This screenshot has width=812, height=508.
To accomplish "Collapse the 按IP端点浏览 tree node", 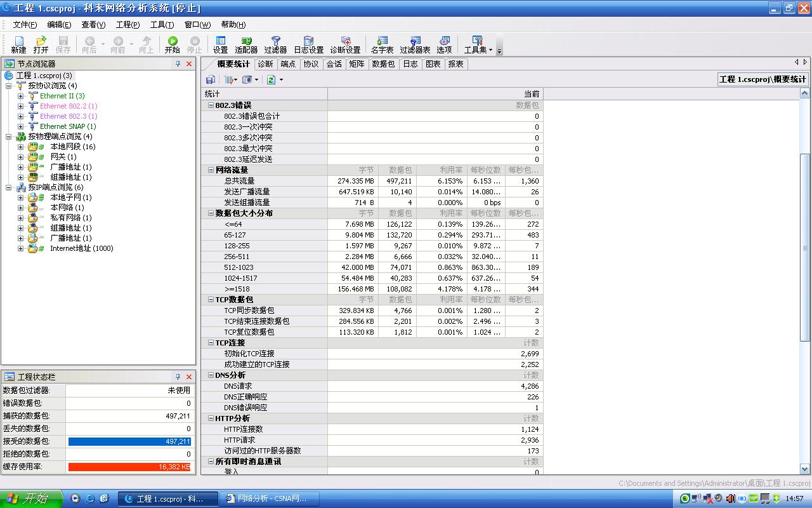I will [x=9, y=187].
